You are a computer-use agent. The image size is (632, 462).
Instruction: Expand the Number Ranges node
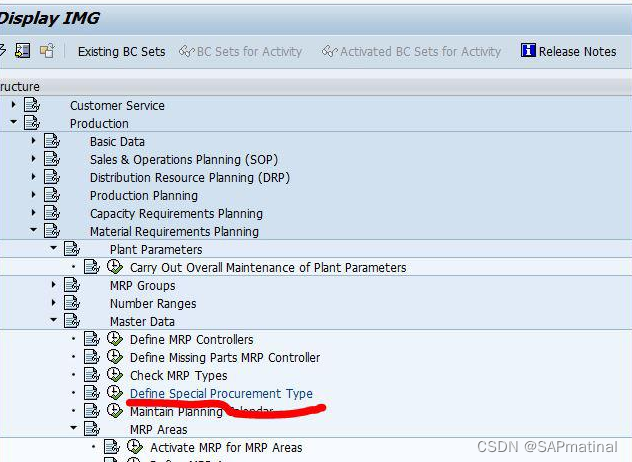click(54, 302)
